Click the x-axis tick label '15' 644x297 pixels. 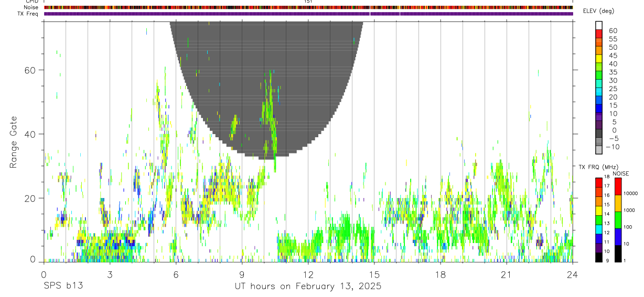[x=374, y=275]
